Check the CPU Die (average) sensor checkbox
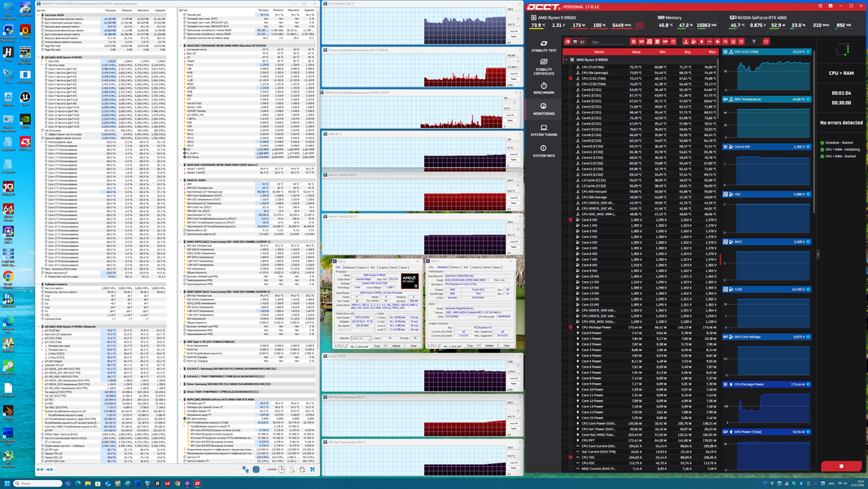 pyautogui.click(x=571, y=73)
